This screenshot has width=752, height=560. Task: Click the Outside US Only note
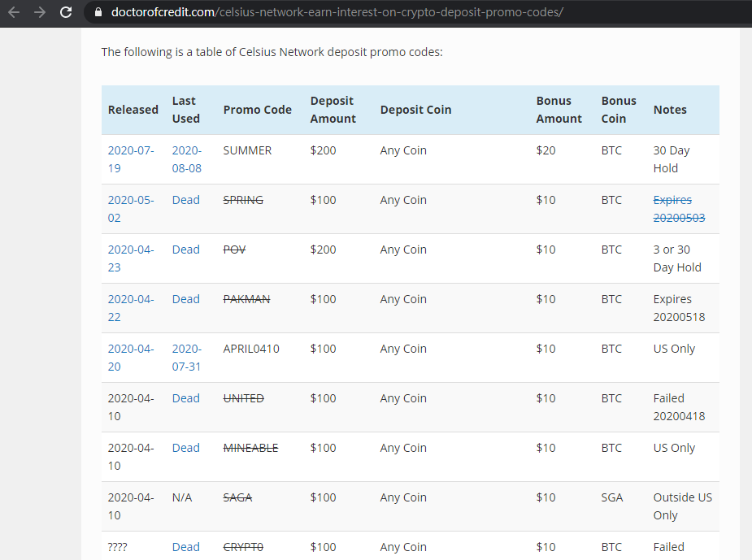click(682, 506)
